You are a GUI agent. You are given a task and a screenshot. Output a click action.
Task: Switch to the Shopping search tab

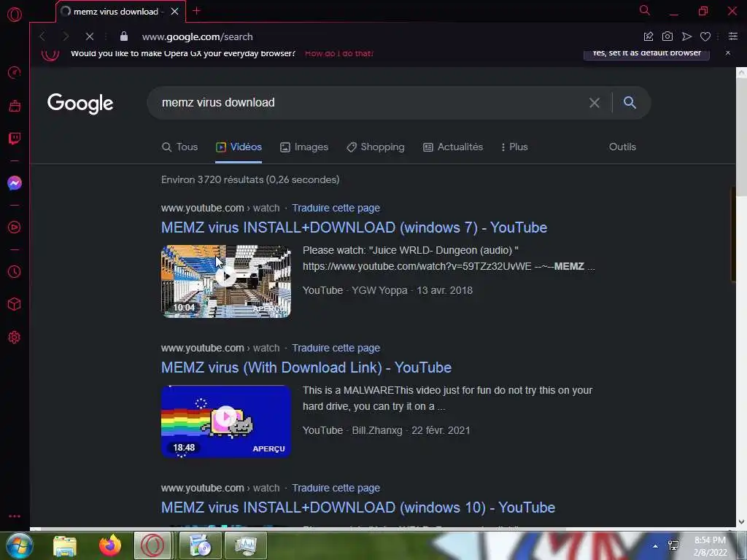pyautogui.click(x=376, y=147)
